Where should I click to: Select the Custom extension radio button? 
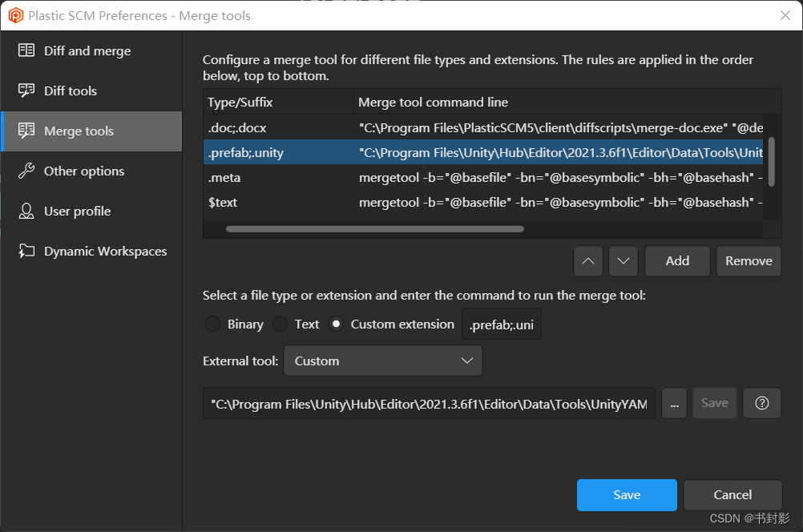336,324
